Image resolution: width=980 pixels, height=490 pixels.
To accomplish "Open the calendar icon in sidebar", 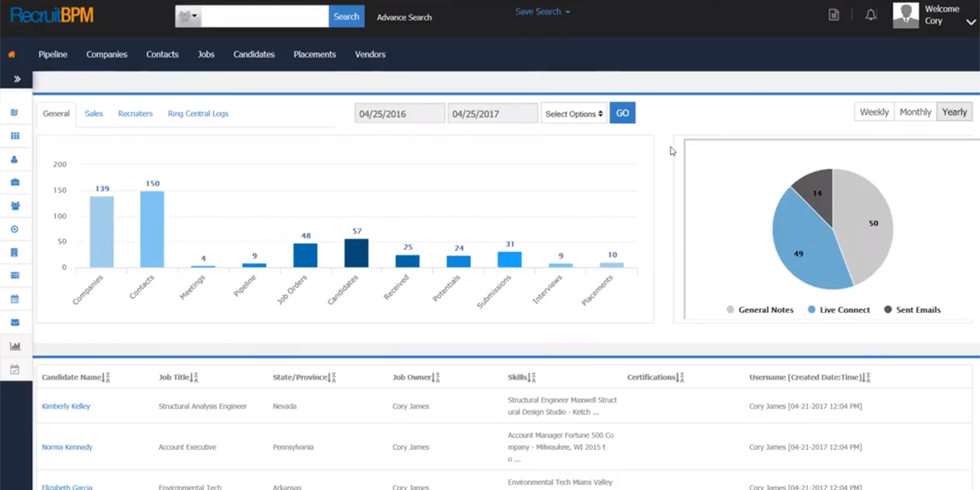I will coord(15,299).
